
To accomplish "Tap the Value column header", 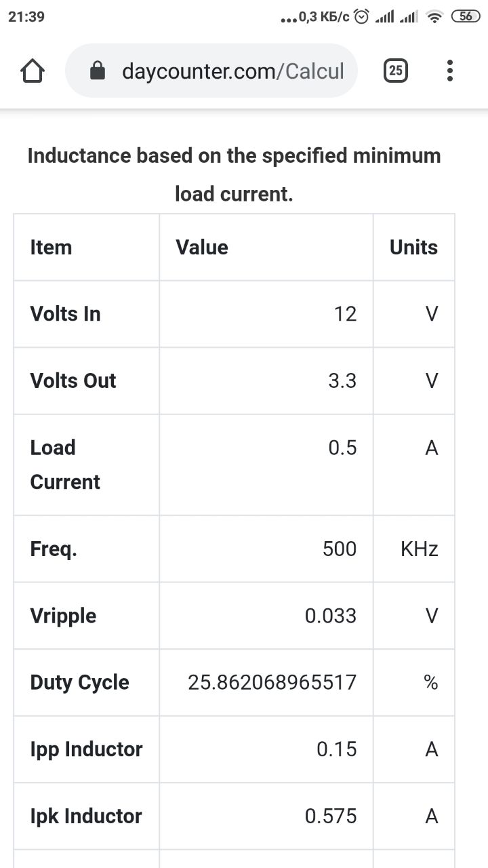I will pos(202,248).
